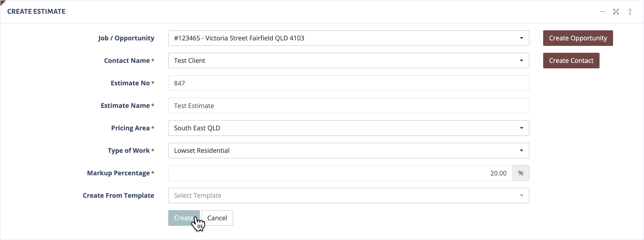644x240 pixels.
Task: Focus the Estimate No field containing 847
Action: 349,83
